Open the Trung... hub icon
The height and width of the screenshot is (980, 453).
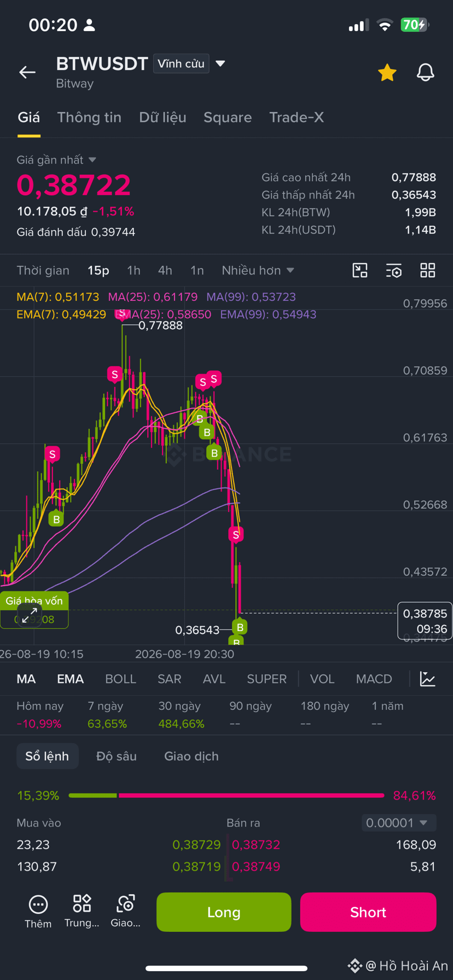(82, 912)
